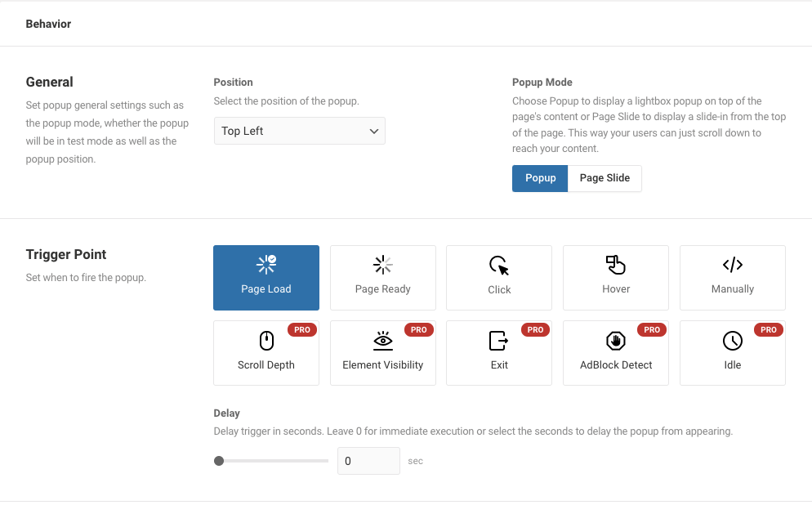Select the Page Load trigger icon

[x=266, y=264]
